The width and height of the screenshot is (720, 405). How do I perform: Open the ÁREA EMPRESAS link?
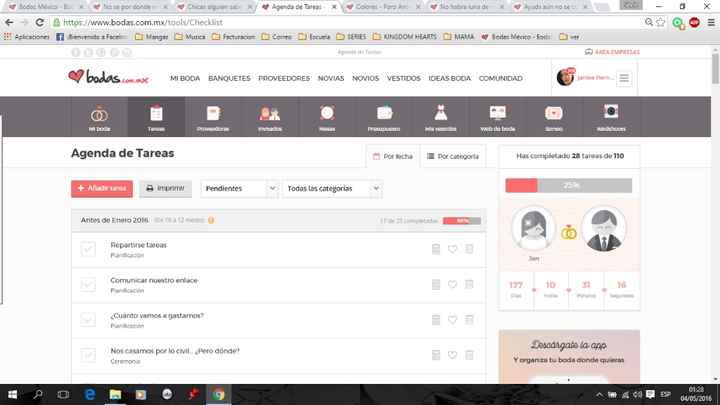pyautogui.click(x=612, y=52)
